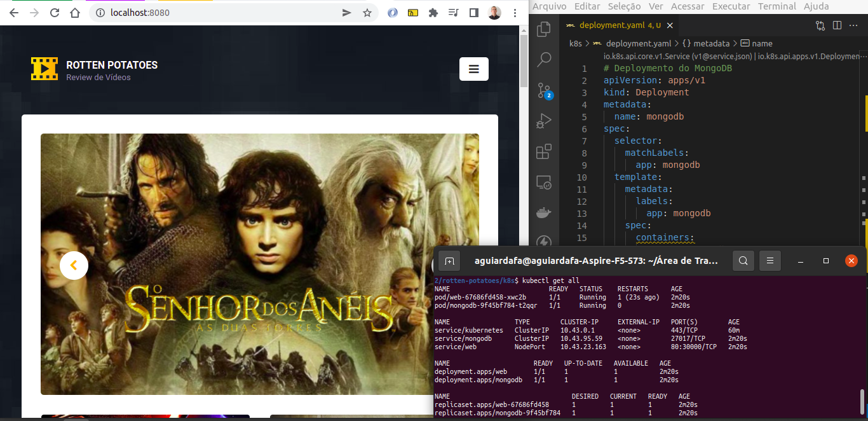Open changes compare icon in editor
Image resolution: width=868 pixels, height=421 pixels.
point(820,25)
